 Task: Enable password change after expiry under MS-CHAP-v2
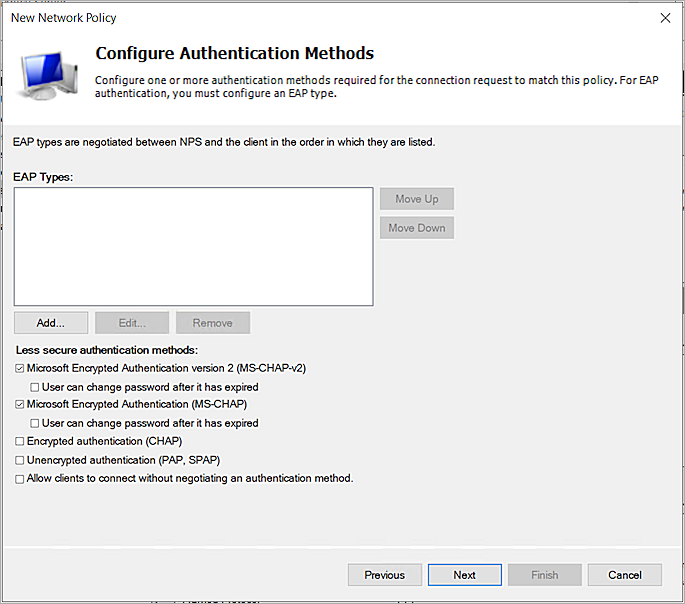pos(35,387)
